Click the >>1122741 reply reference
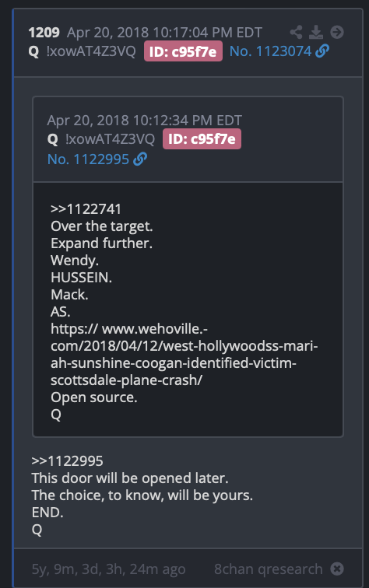The image size is (369, 588). click(x=86, y=209)
